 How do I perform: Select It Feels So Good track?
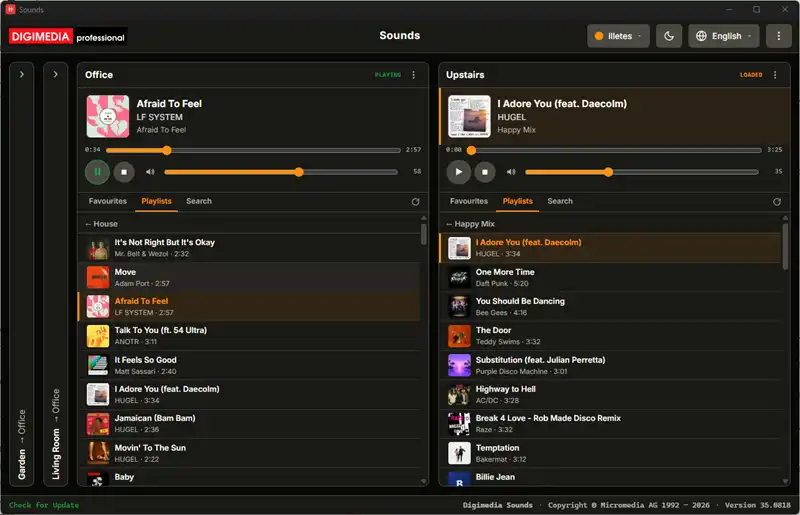pyautogui.click(x=249, y=365)
